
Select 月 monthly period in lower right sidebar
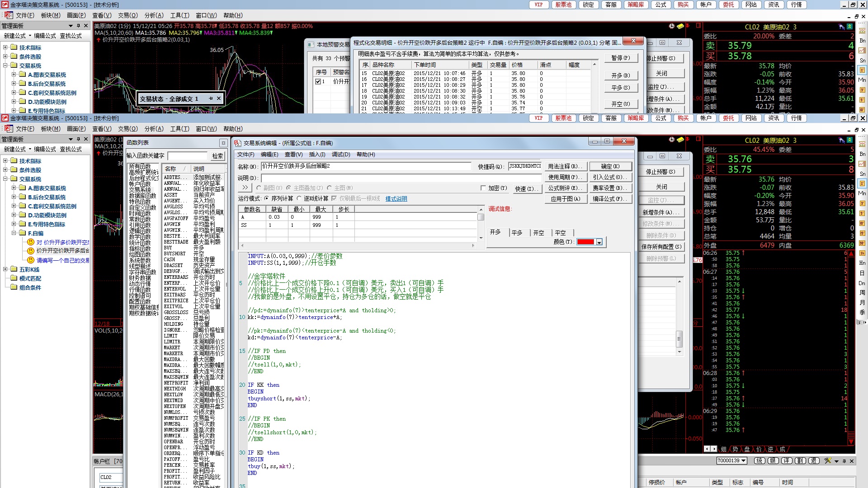tap(863, 303)
